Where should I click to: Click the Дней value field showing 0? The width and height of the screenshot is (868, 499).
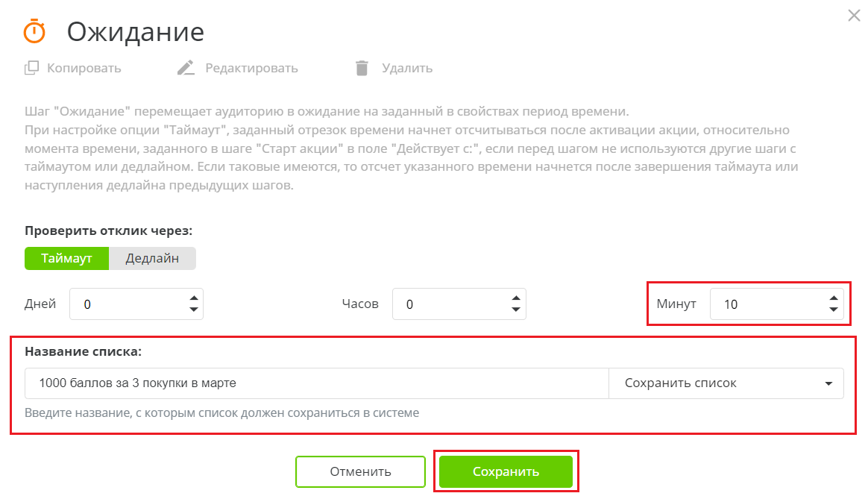119,304
